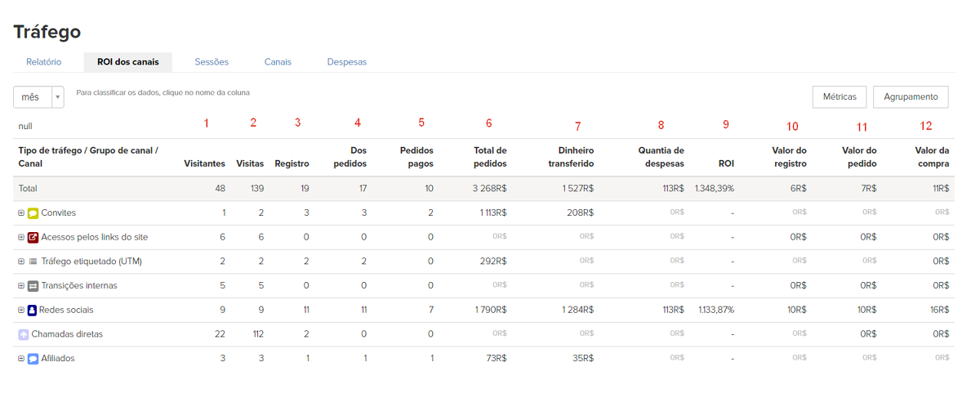Image resolution: width=980 pixels, height=398 pixels.
Task: Click the Métricas button
Action: [839, 96]
